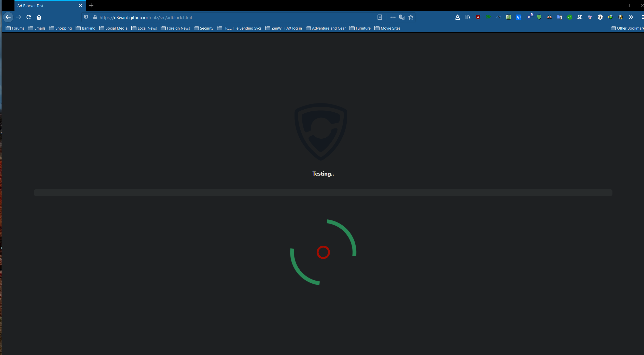Image resolution: width=644 pixels, height=355 pixels.
Task: Open the Security bookmarks folder
Action: pyautogui.click(x=203, y=28)
